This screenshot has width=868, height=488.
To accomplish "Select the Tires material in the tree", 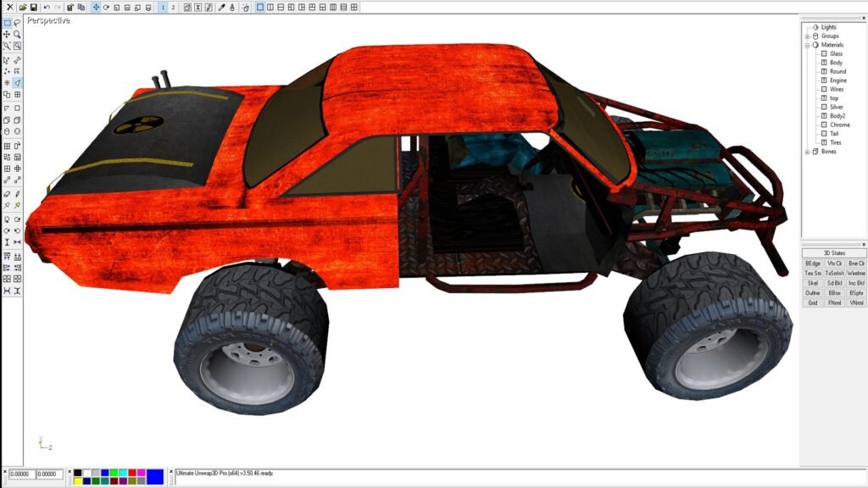I will pos(836,142).
